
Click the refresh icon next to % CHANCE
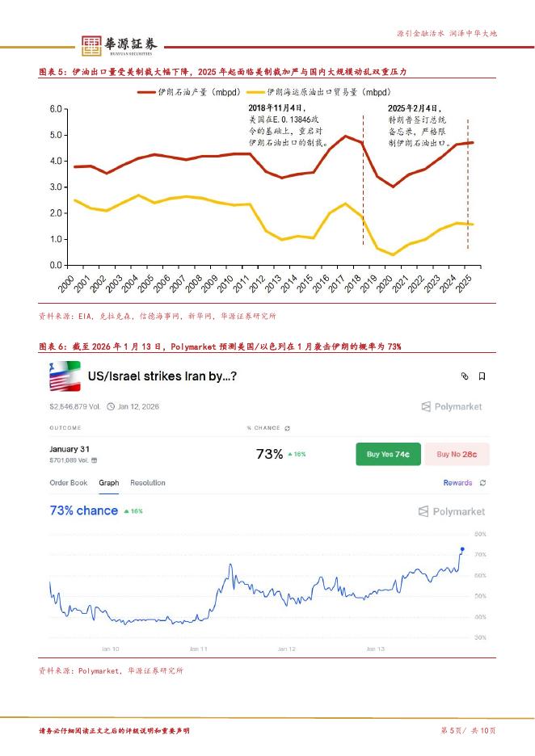pos(287,428)
